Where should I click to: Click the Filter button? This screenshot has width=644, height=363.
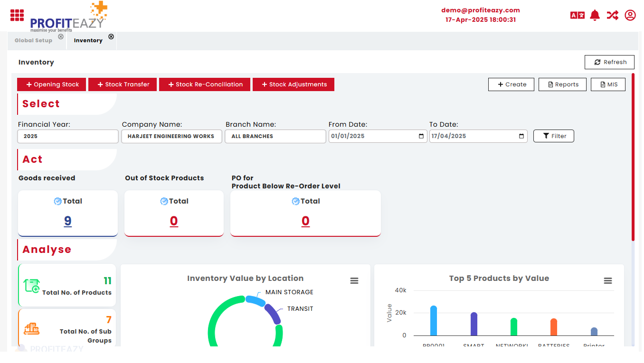click(x=553, y=136)
